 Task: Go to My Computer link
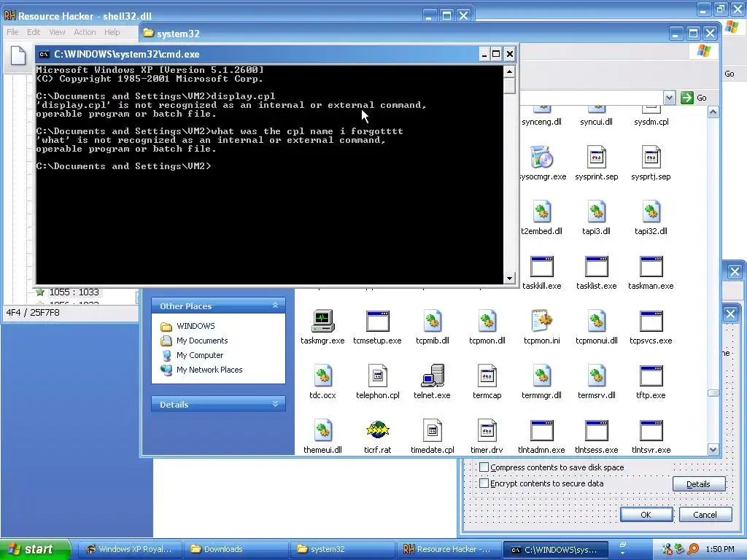pyautogui.click(x=200, y=355)
